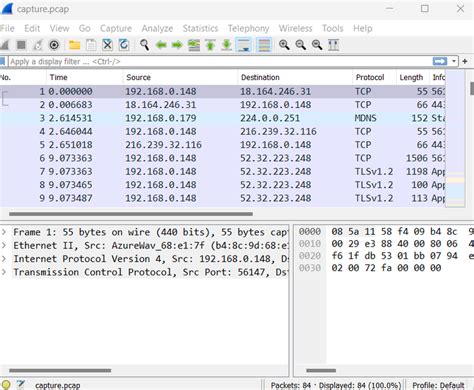The height and width of the screenshot is (390, 474).
Task: Click hex offset 0010 in bytes pane
Action: click(x=310, y=244)
